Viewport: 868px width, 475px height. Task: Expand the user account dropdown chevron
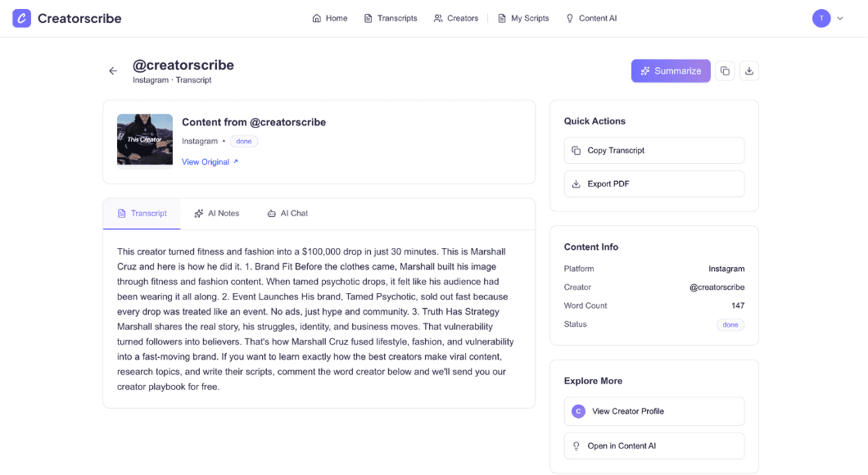coord(839,18)
